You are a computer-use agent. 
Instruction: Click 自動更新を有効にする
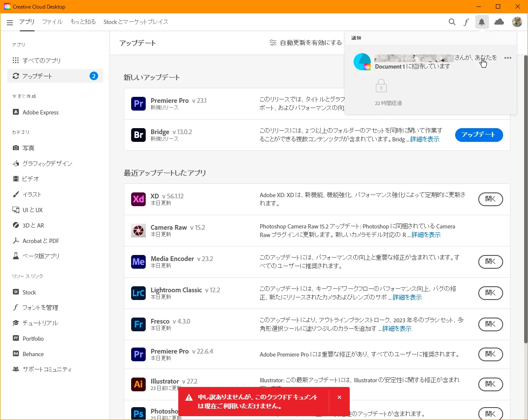[x=311, y=43]
